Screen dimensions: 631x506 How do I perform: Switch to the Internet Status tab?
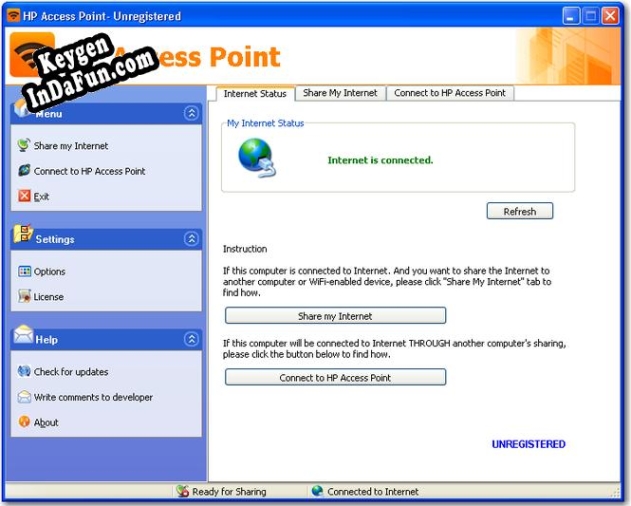pyautogui.click(x=255, y=93)
